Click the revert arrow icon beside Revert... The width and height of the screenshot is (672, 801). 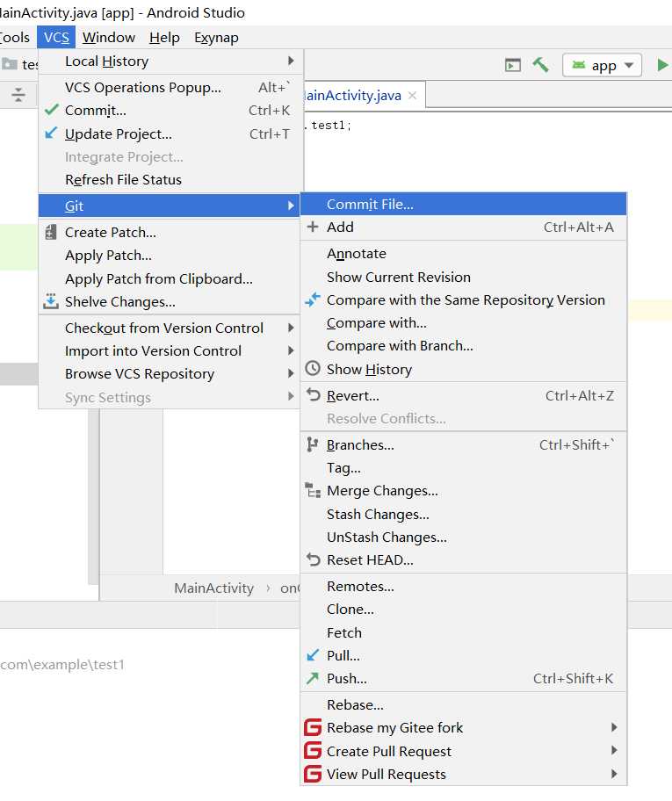(x=314, y=395)
